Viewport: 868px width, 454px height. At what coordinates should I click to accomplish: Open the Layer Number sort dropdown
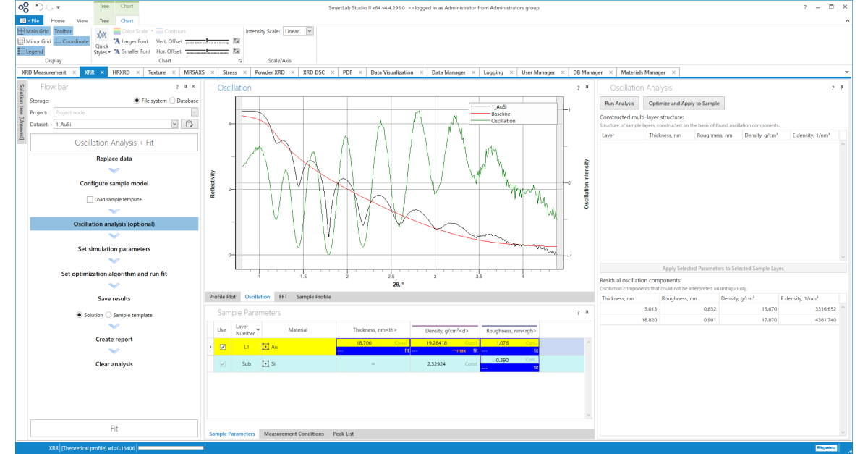257,329
